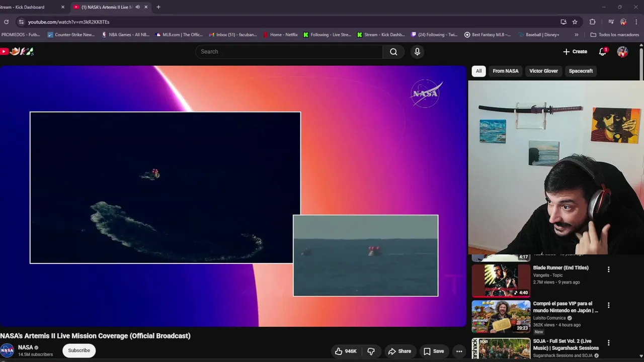Open the Compré el pase VIP video title
Screen dimensions: 644x362
[x=566, y=307]
